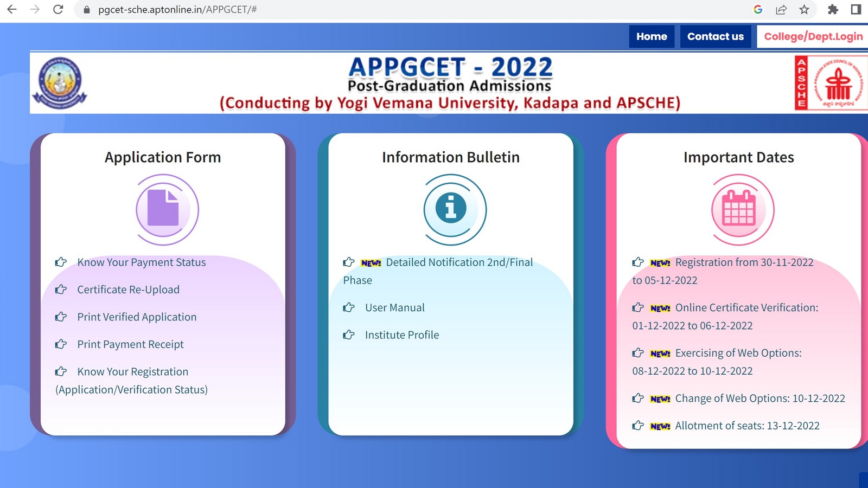This screenshot has width=868, height=488.
Task: Click the Yogi Vemana University logo
Action: [x=60, y=83]
